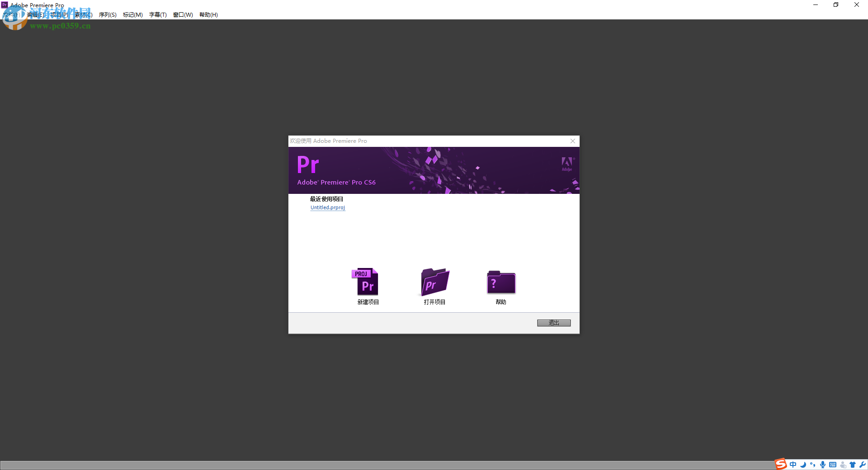This screenshot has height=470, width=868.
Task: Open the 窗口(W) menu
Action: click(x=183, y=14)
